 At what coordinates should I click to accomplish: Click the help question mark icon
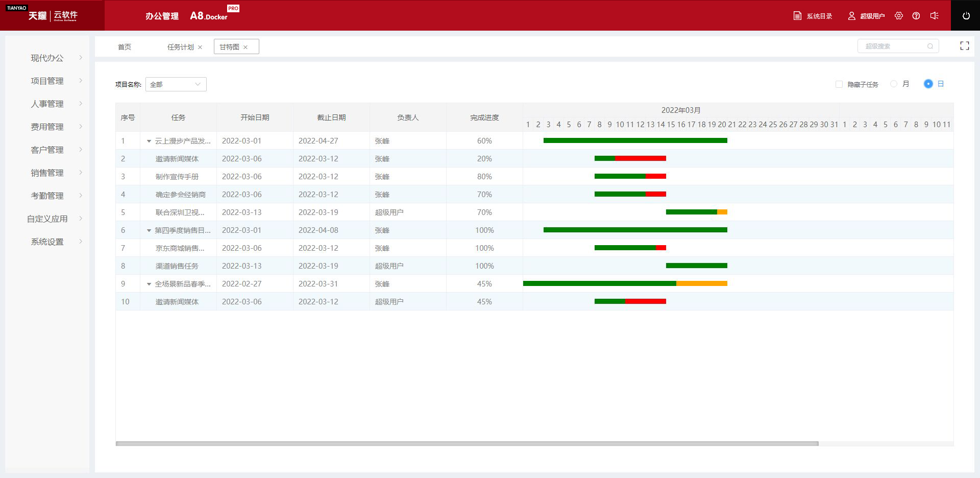coord(916,16)
